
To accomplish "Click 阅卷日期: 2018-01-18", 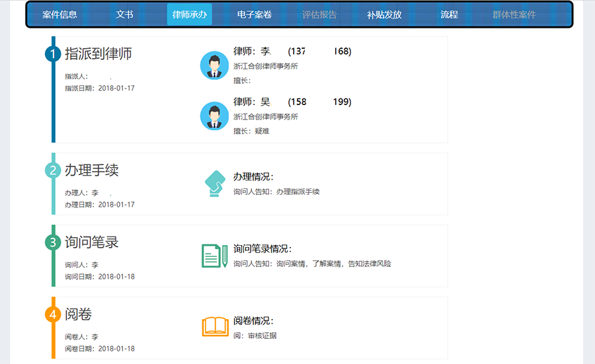I will pyautogui.click(x=100, y=348).
